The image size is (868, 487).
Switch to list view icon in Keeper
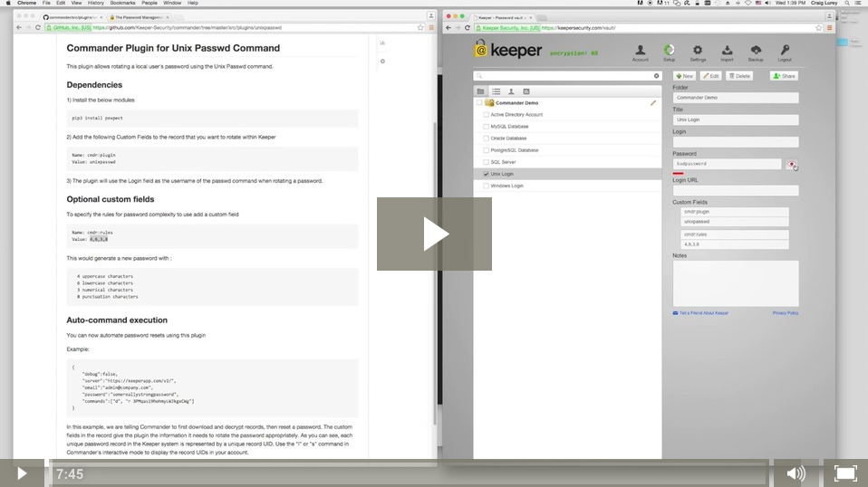point(496,91)
